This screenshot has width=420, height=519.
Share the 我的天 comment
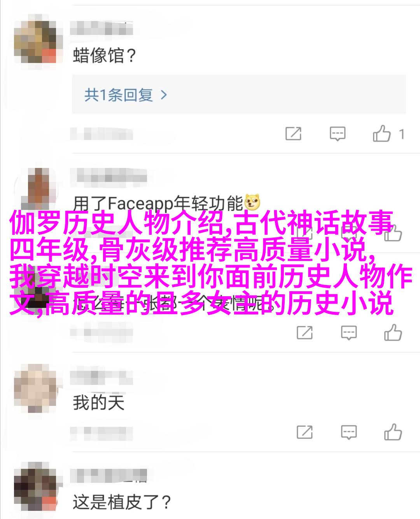pyautogui.click(x=304, y=432)
